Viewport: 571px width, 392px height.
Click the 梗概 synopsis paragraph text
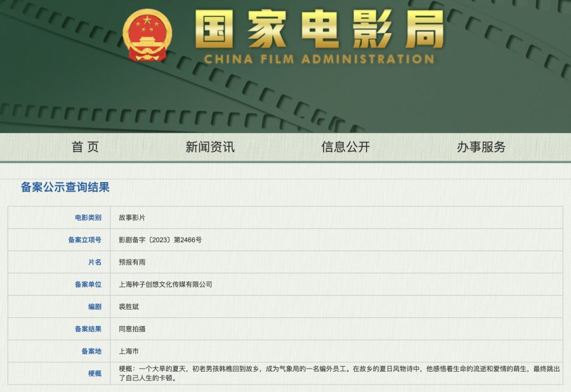(x=339, y=374)
